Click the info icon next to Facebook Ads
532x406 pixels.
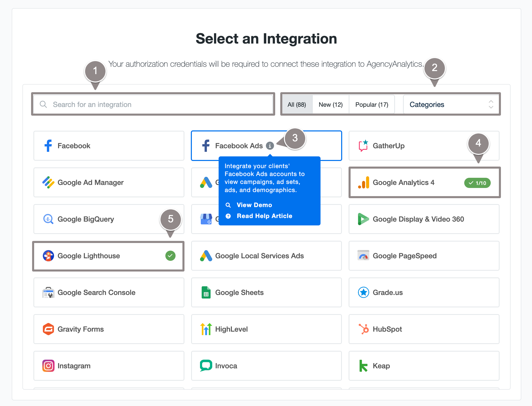coord(270,146)
